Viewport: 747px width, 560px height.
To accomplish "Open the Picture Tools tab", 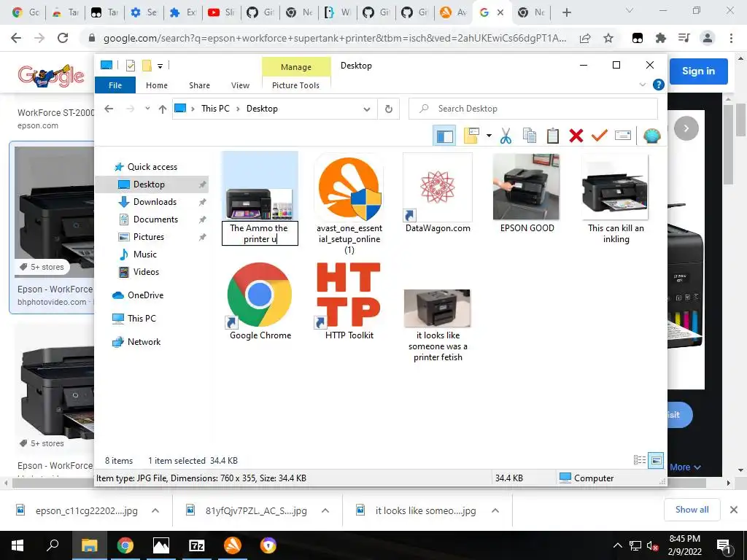I will tap(295, 85).
